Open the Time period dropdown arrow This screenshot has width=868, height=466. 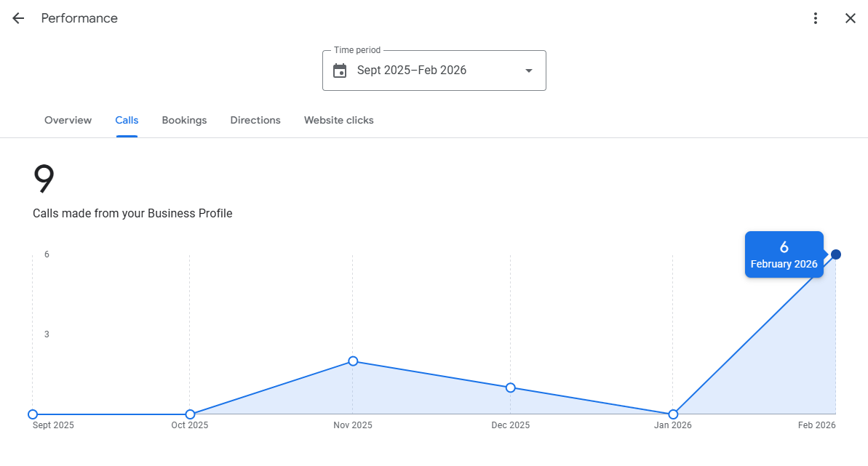(x=528, y=71)
